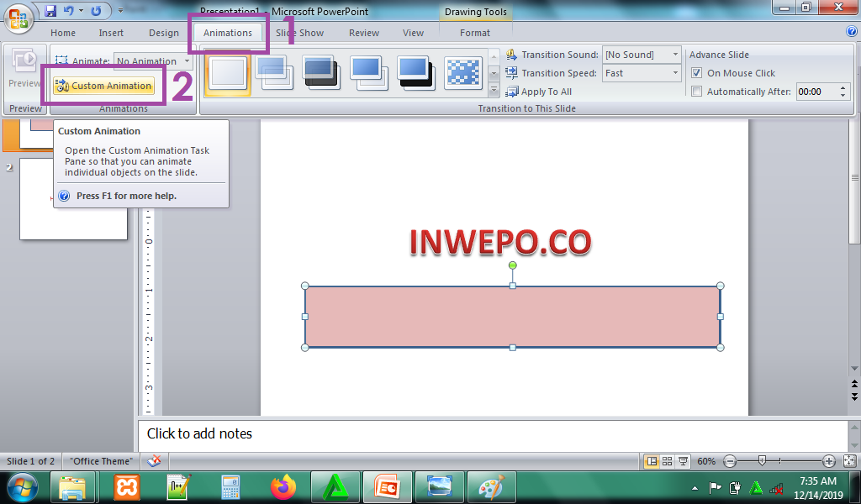Click the spell check status bar icon

[155, 461]
